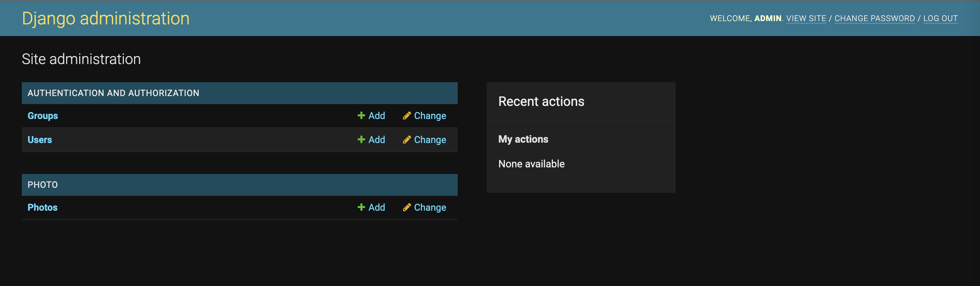980x286 pixels.
Task: Click Add text link for Users
Action: pos(377,140)
